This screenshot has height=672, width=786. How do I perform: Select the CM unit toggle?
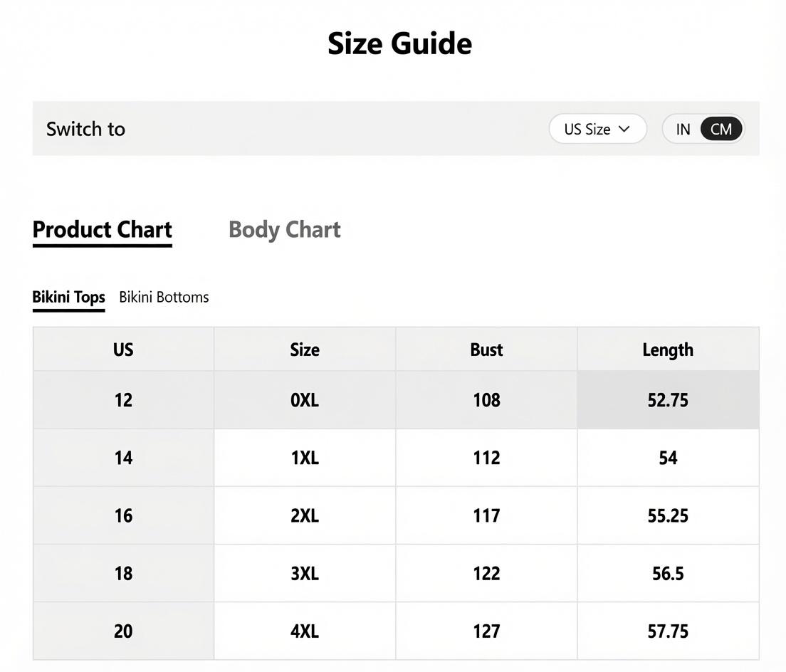tap(720, 130)
